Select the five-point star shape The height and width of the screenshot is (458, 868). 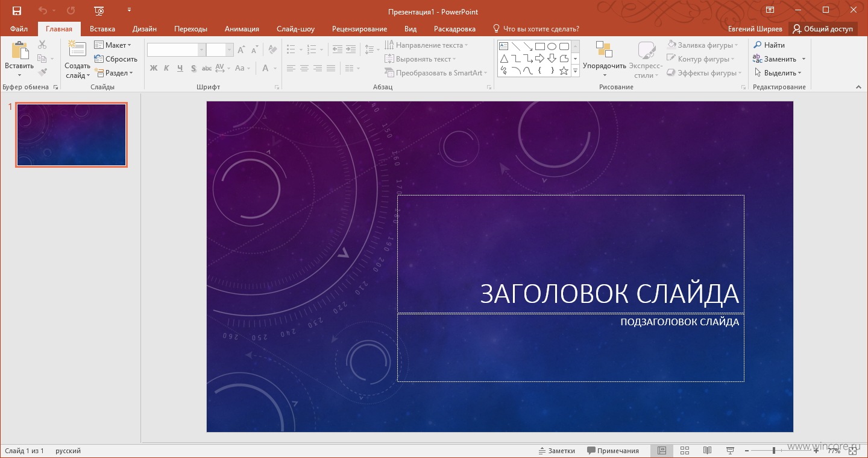click(564, 71)
